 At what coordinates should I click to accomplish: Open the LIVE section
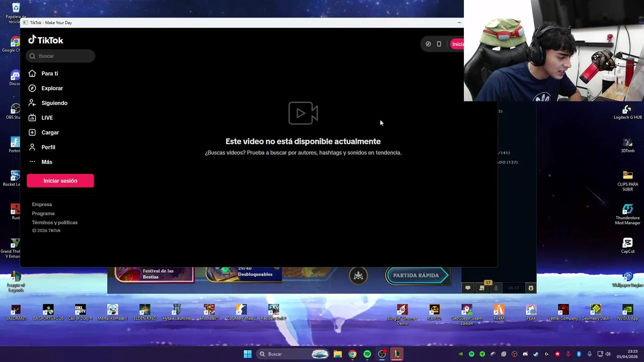point(47,118)
